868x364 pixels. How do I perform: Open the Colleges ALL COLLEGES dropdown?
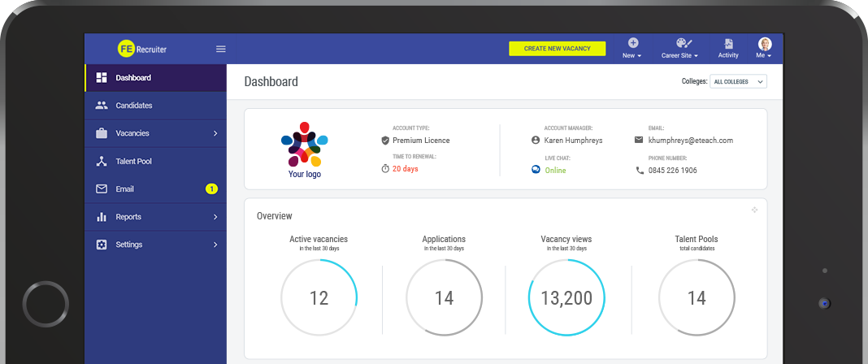point(739,81)
